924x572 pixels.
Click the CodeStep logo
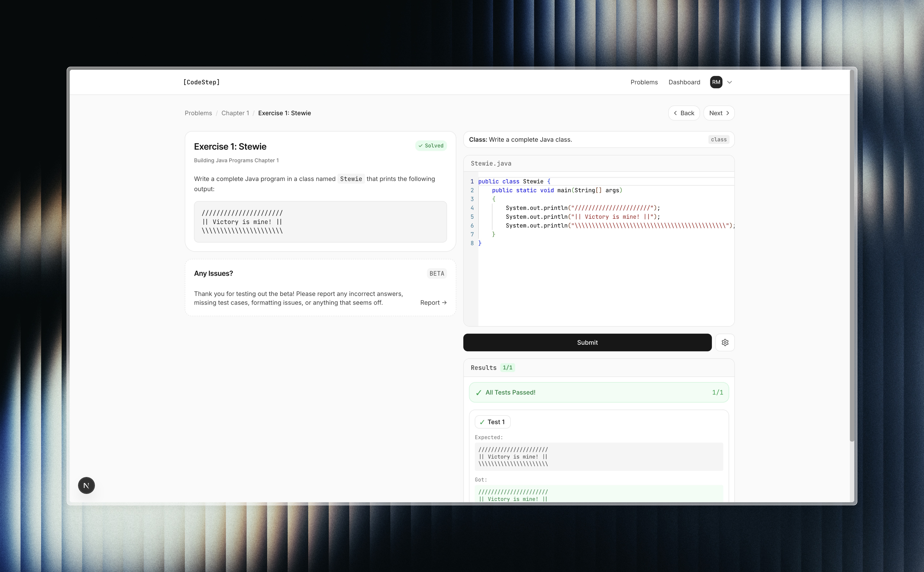[x=201, y=82]
